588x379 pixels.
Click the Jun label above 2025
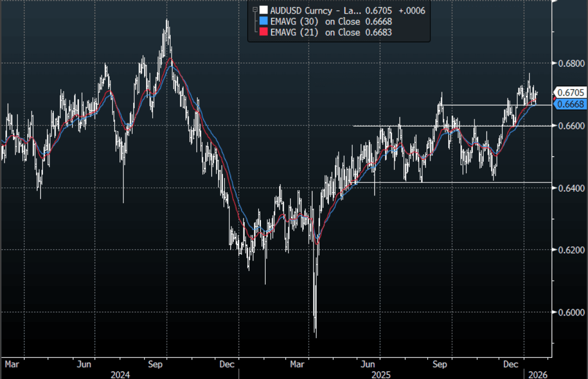click(368, 364)
